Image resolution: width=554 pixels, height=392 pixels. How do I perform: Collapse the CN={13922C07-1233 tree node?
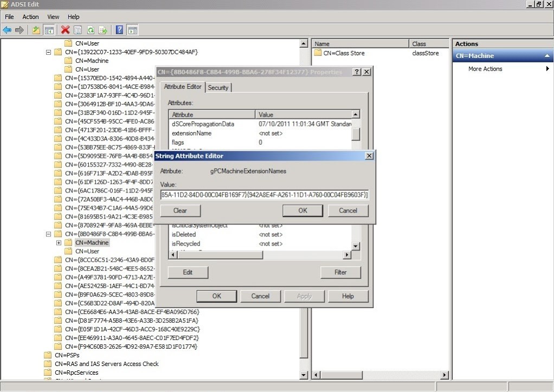click(48, 52)
